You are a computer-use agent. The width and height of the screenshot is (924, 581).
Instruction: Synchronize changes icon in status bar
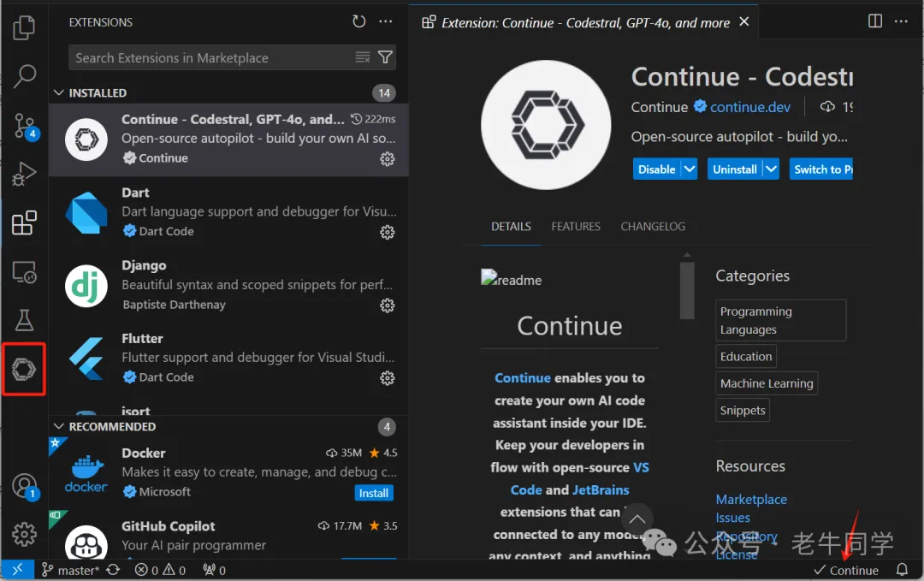coord(113,570)
